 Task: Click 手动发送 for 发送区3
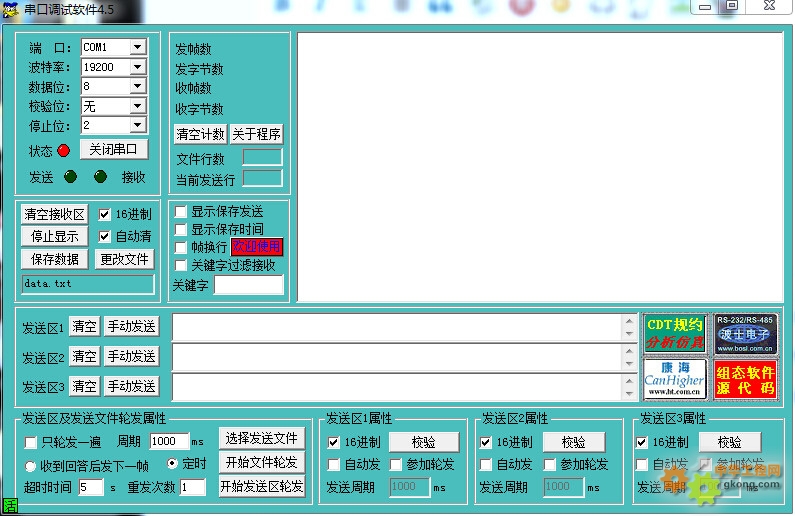pos(131,386)
